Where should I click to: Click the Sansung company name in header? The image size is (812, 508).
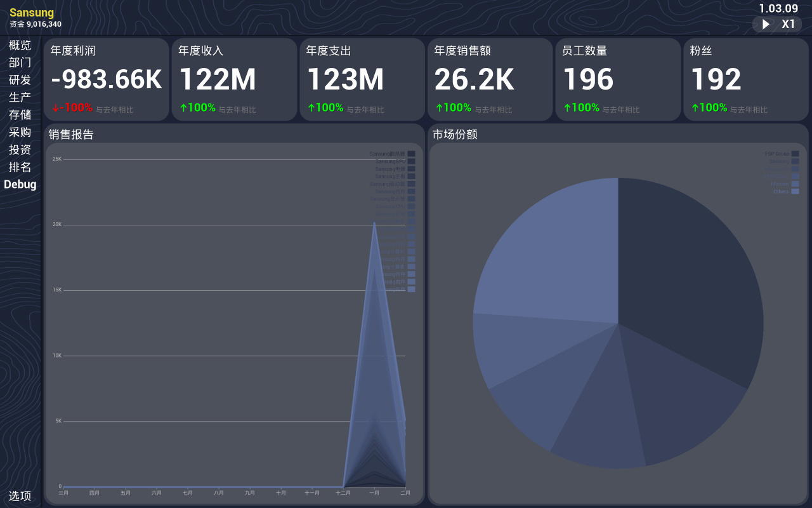pyautogui.click(x=32, y=13)
